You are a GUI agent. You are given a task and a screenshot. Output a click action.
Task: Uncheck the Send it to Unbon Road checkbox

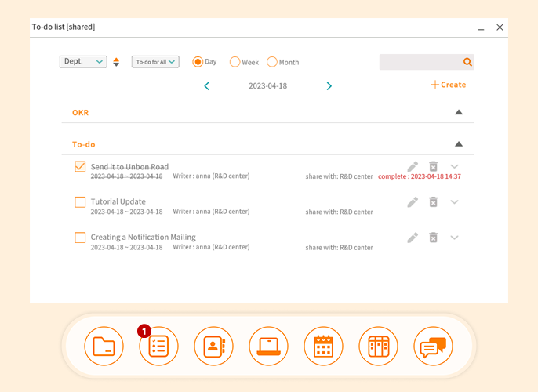(x=80, y=167)
